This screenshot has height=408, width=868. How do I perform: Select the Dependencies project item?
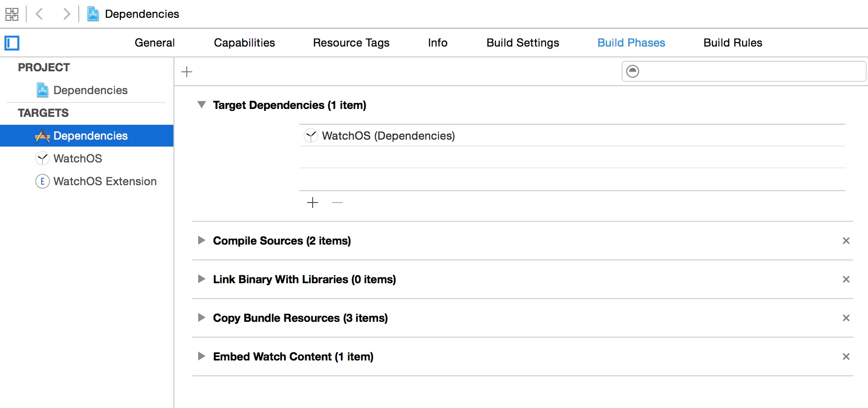(x=90, y=90)
